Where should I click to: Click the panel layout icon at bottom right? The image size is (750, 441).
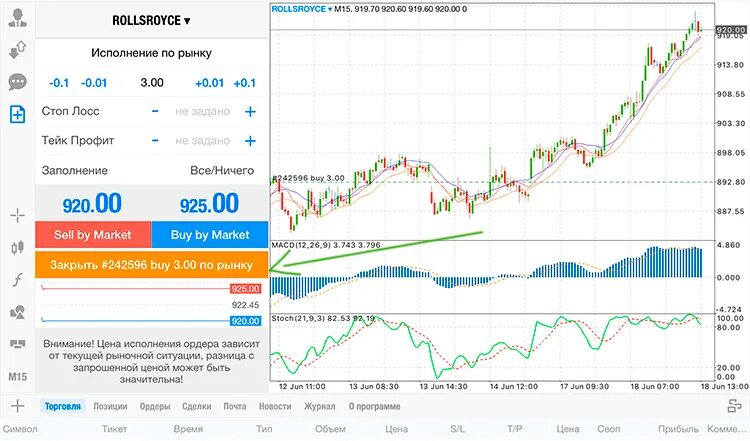coord(734,406)
